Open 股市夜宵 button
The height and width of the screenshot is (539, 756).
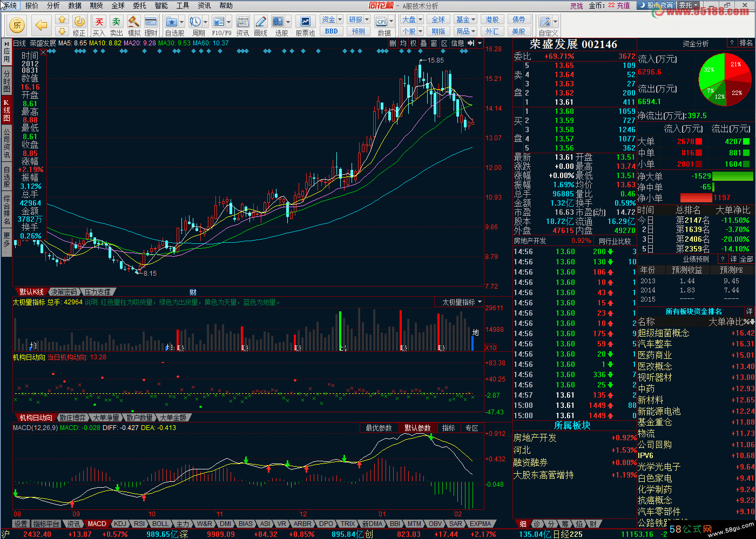pos(656,5)
